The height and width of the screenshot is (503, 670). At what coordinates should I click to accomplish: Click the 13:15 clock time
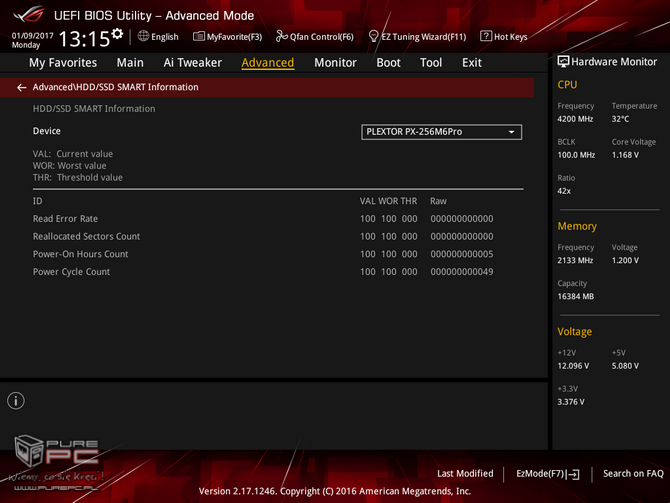[84, 39]
